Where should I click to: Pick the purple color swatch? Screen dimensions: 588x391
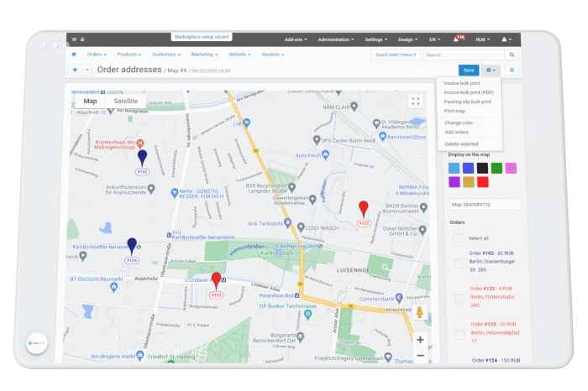454,182
